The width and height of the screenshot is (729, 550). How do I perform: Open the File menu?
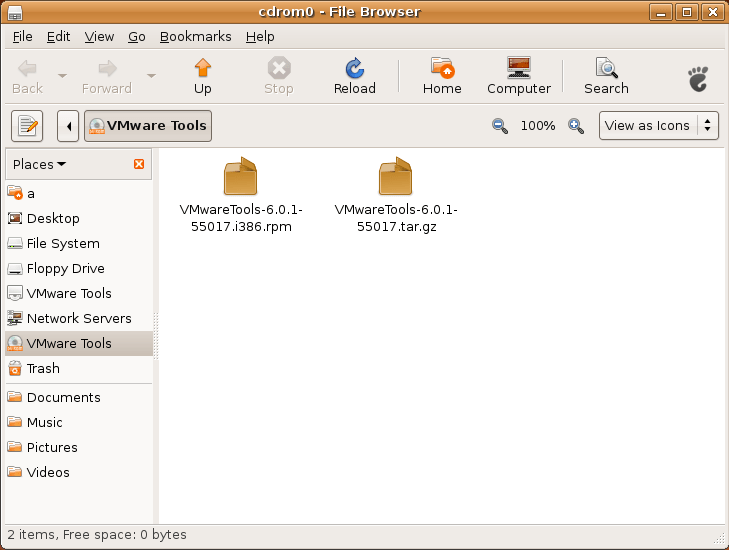pos(22,37)
